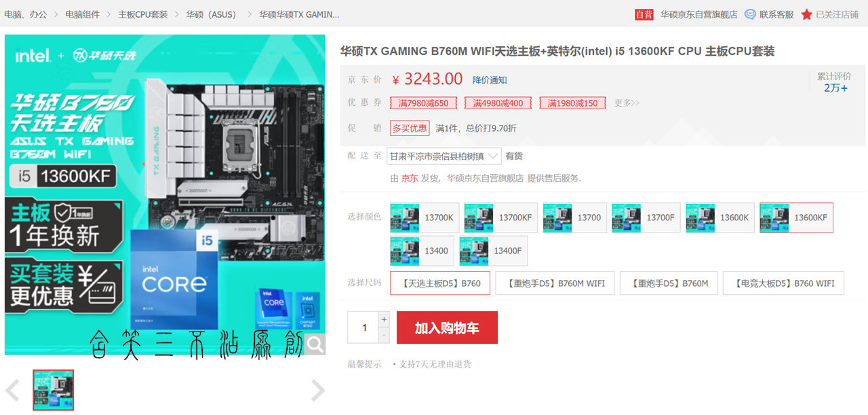Click the 加入购物车 button

click(x=447, y=327)
